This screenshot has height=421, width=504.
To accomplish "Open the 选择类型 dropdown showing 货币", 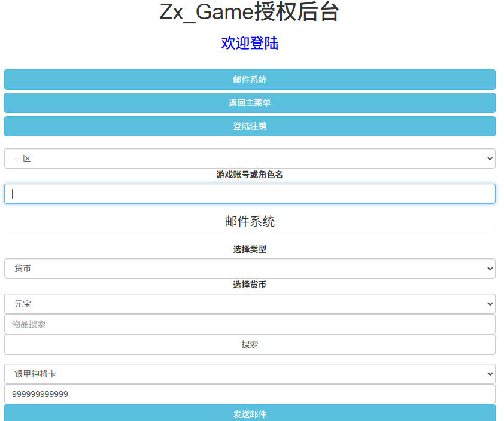I will tap(249, 269).
